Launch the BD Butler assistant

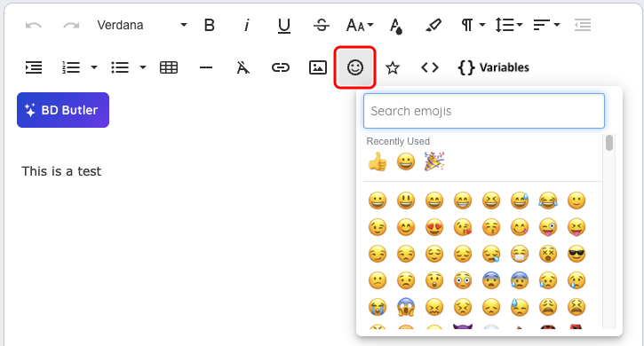tap(63, 110)
